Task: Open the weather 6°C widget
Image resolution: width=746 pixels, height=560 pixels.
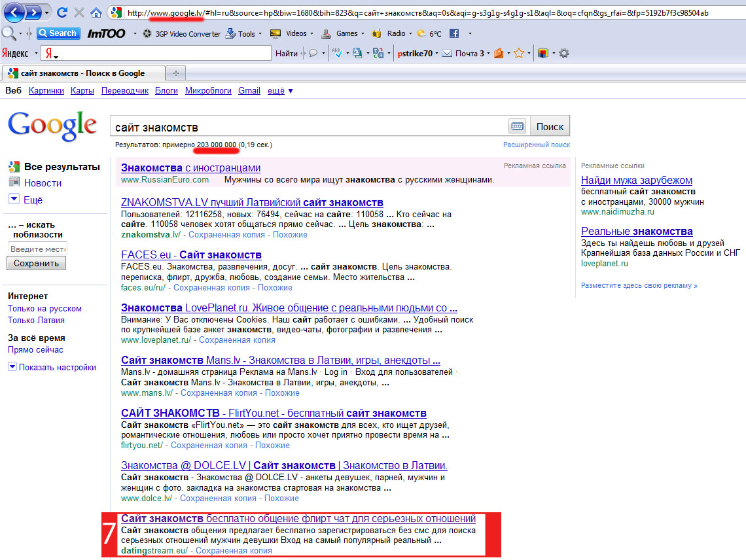Action: pos(429,33)
